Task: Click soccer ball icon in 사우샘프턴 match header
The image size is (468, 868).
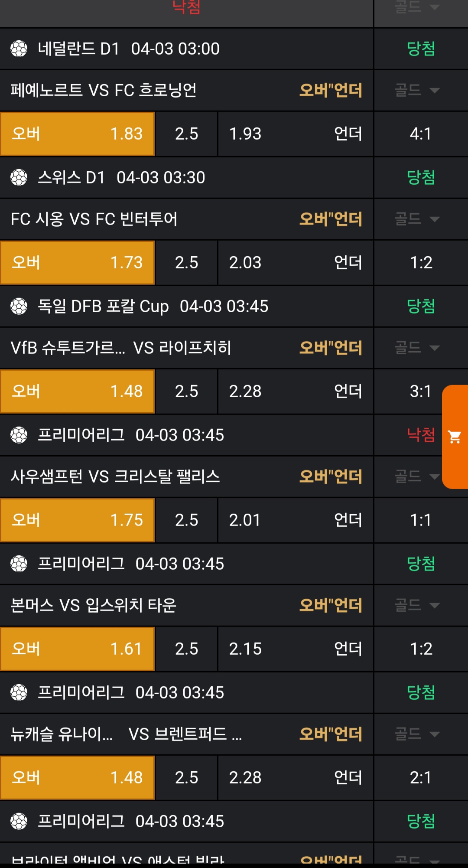Action: [19, 435]
